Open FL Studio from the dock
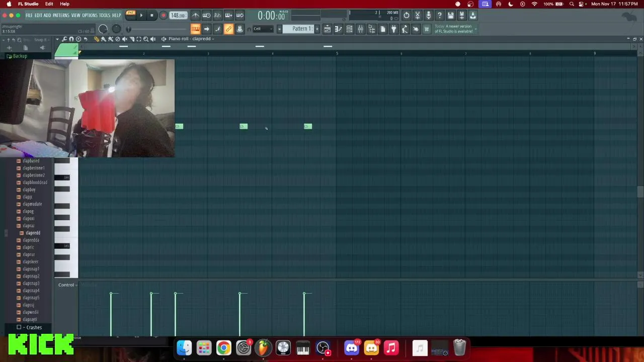 (x=263, y=347)
